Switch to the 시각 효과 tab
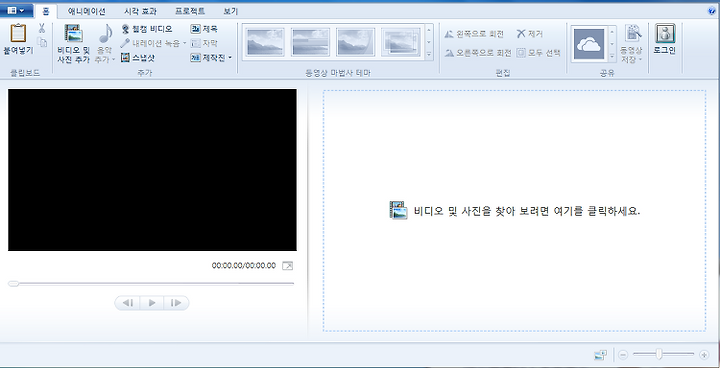Viewport: 720px width, 368px height. (x=140, y=11)
